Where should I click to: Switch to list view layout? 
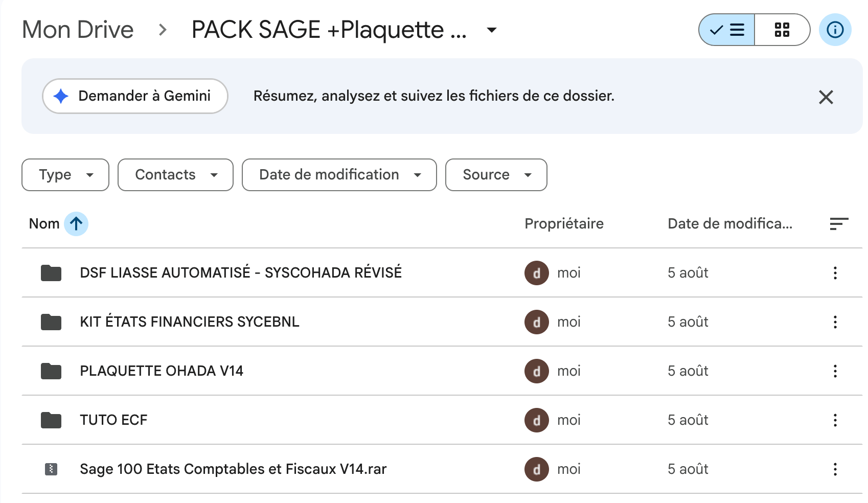(x=726, y=30)
